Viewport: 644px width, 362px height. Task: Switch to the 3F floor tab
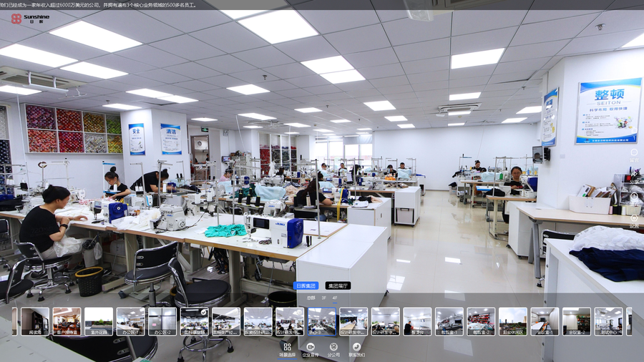(x=323, y=298)
